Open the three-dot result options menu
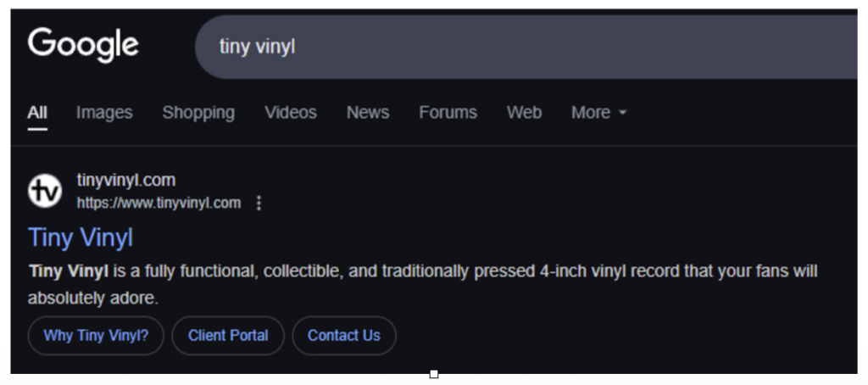868x385 pixels. pos(259,204)
